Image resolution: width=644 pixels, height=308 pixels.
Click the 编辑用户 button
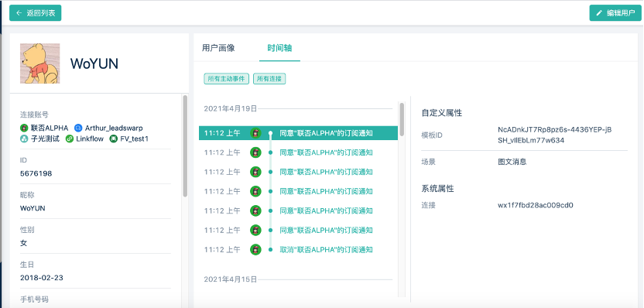click(615, 13)
